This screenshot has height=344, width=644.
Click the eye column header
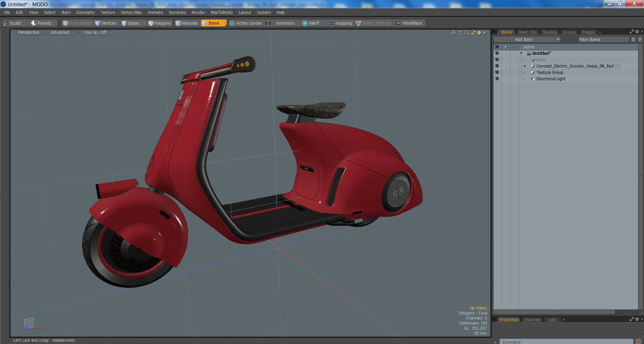[497, 47]
